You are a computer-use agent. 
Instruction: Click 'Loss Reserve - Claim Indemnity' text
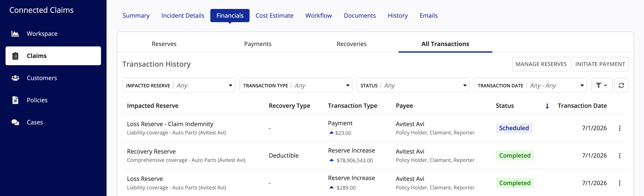click(170, 124)
